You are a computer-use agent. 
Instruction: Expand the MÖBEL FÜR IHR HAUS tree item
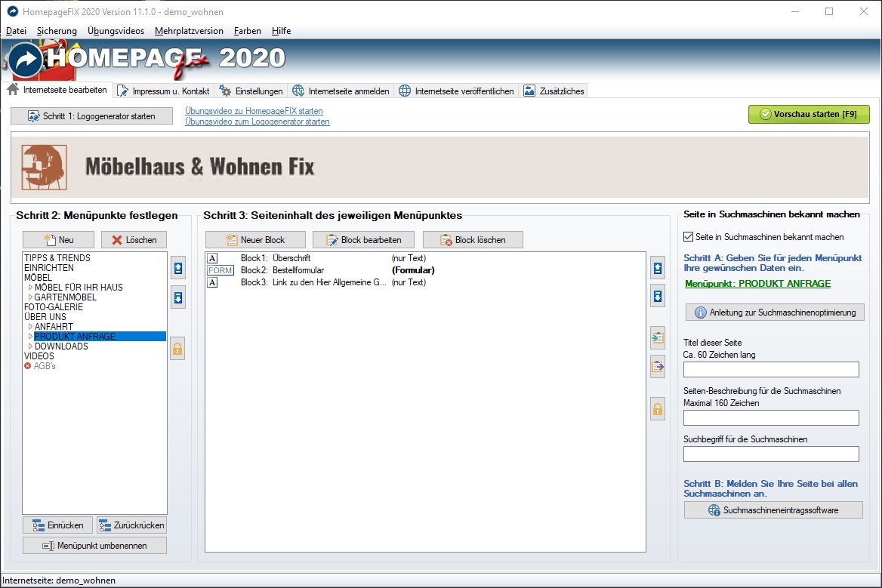(x=30, y=288)
